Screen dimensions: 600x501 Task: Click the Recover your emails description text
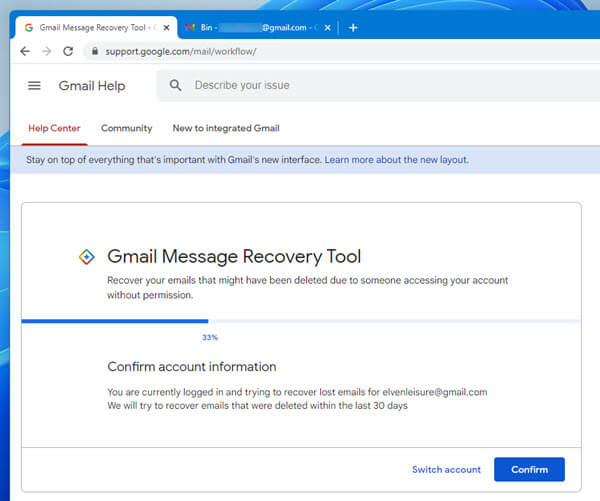(x=308, y=287)
